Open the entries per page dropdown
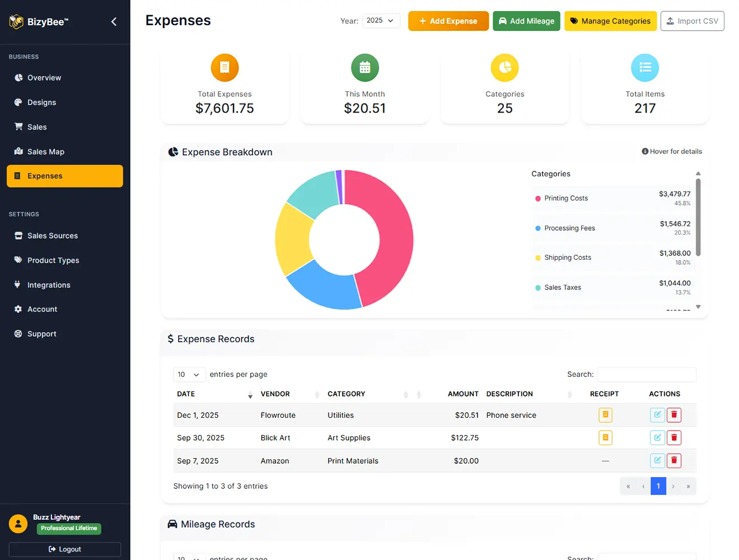 [189, 374]
